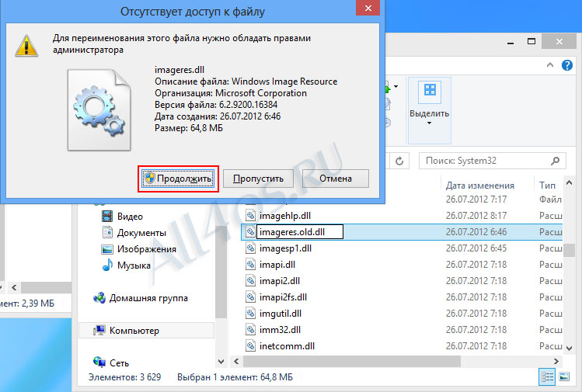
Task: Click the yellow warning icon in dialog
Action: coord(26,47)
